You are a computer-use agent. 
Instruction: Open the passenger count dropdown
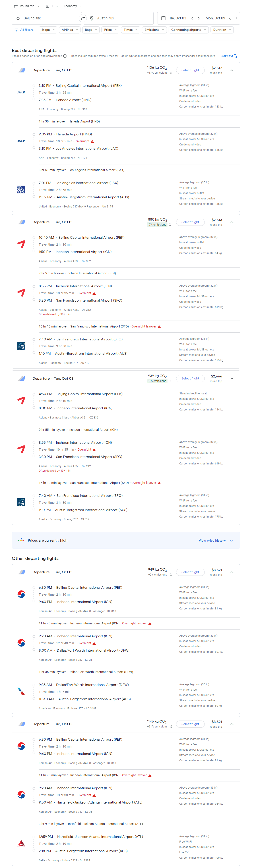[x=52, y=6]
